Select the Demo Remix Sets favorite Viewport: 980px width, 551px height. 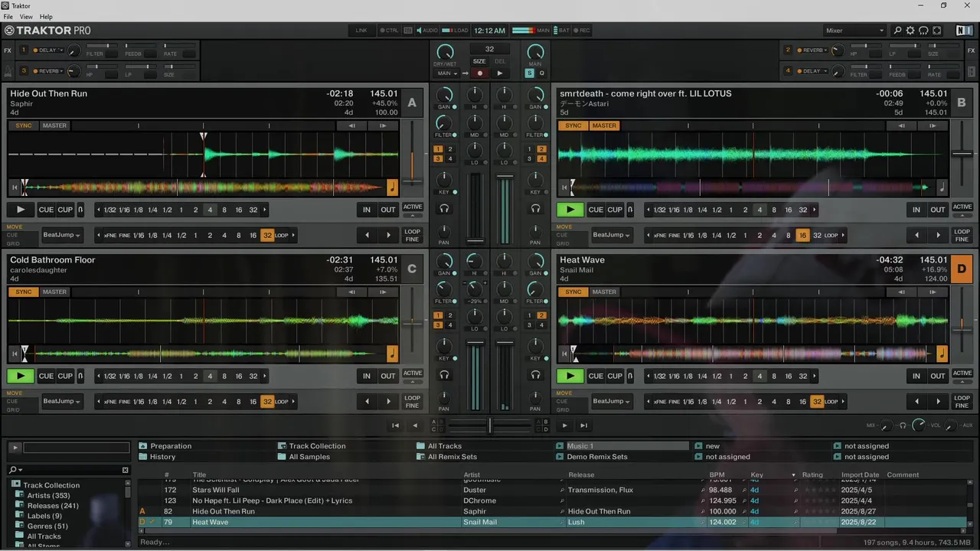tap(591, 457)
